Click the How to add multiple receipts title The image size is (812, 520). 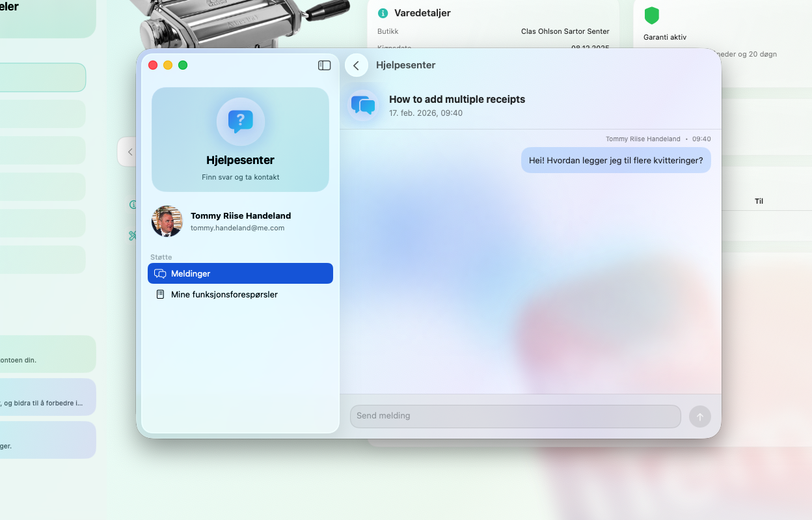pyautogui.click(x=457, y=100)
